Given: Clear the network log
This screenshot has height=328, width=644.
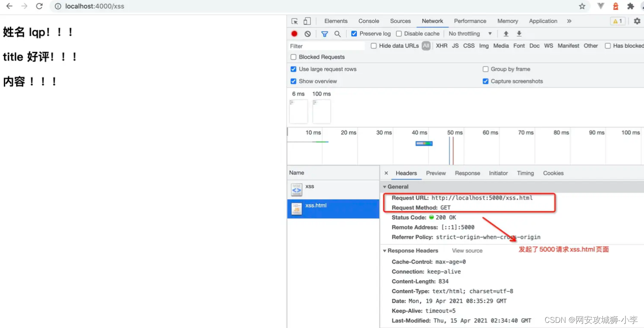Looking at the screenshot, I should point(307,33).
